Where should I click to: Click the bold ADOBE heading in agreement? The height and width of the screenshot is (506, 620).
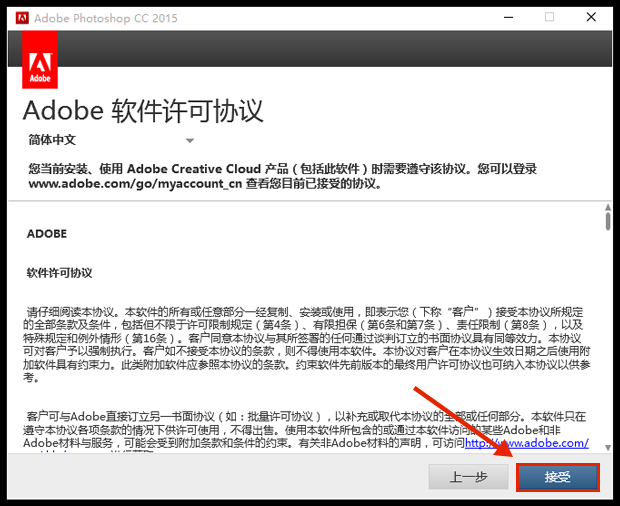point(47,234)
